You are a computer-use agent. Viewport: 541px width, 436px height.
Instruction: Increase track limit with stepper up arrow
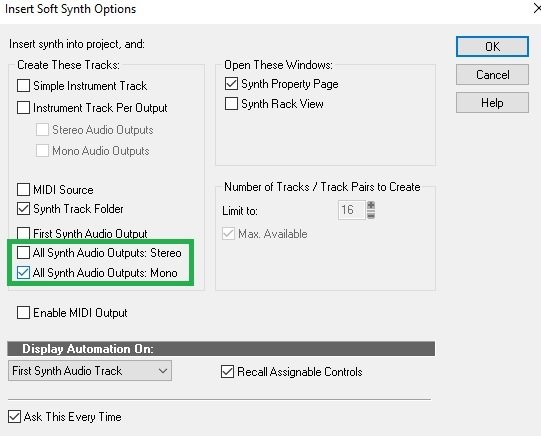371,206
